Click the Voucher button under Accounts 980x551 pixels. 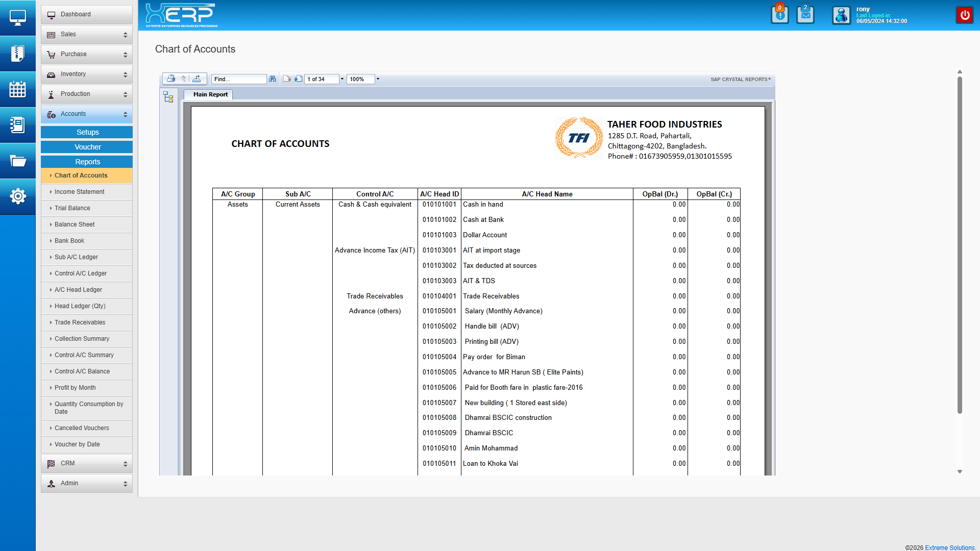pyautogui.click(x=87, y=147)
